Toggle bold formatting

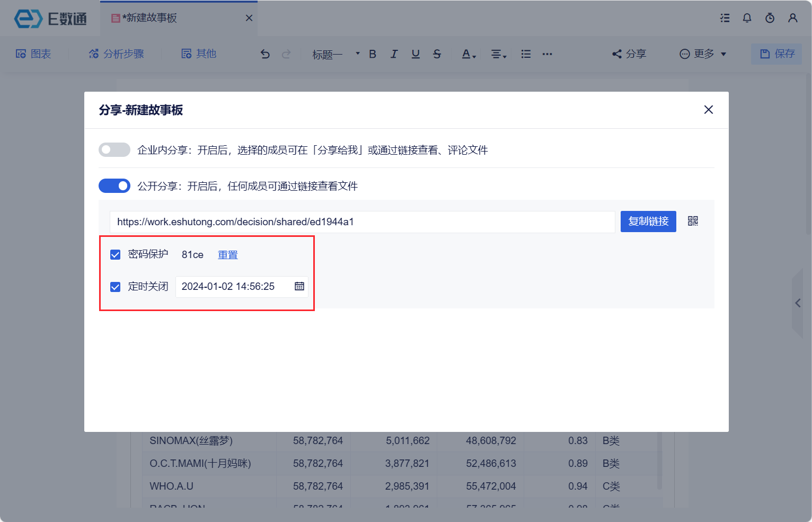pyautogui.click(x=373, y=54)
